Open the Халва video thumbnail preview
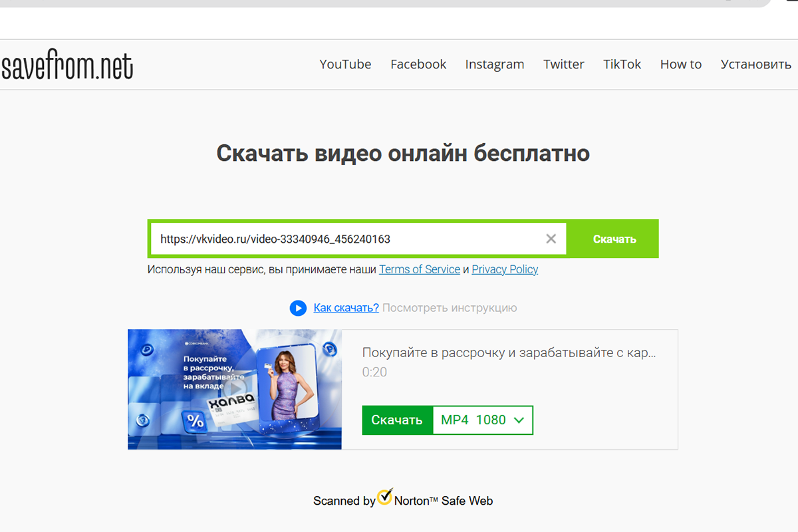The width and height of the screenshot is (798, 532). click(235, 389)
